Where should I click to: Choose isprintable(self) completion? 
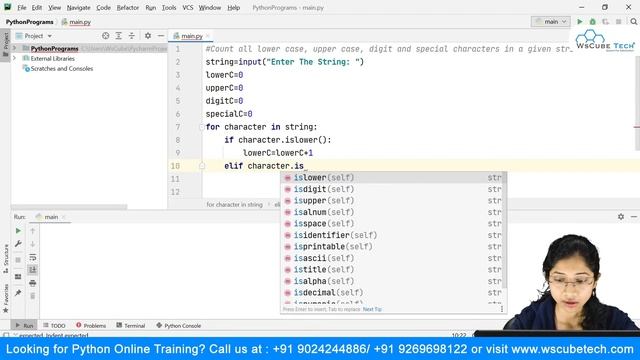point(393,247)
